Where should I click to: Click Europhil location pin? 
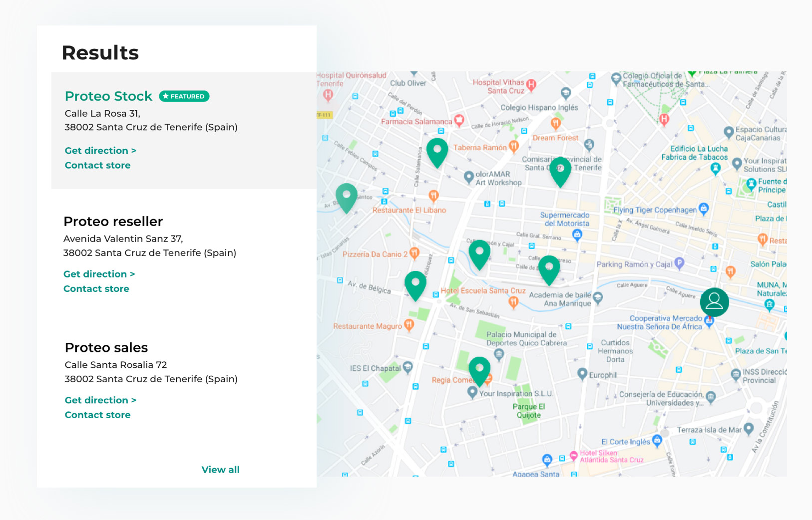click(582, 374)
